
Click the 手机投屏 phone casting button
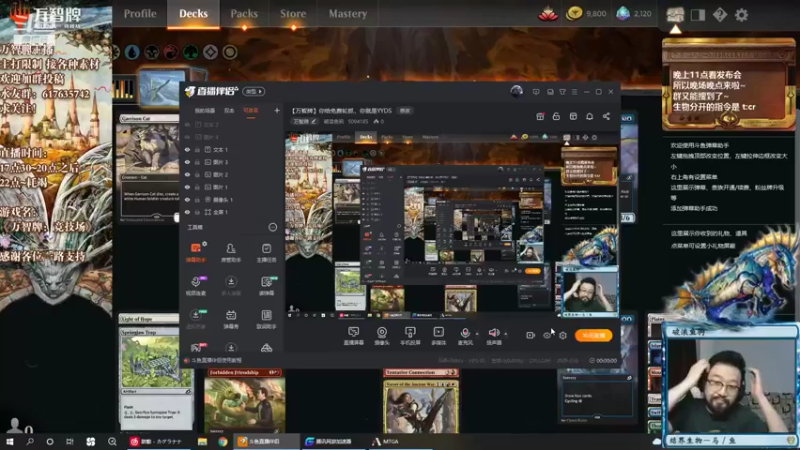pos(410,336)
